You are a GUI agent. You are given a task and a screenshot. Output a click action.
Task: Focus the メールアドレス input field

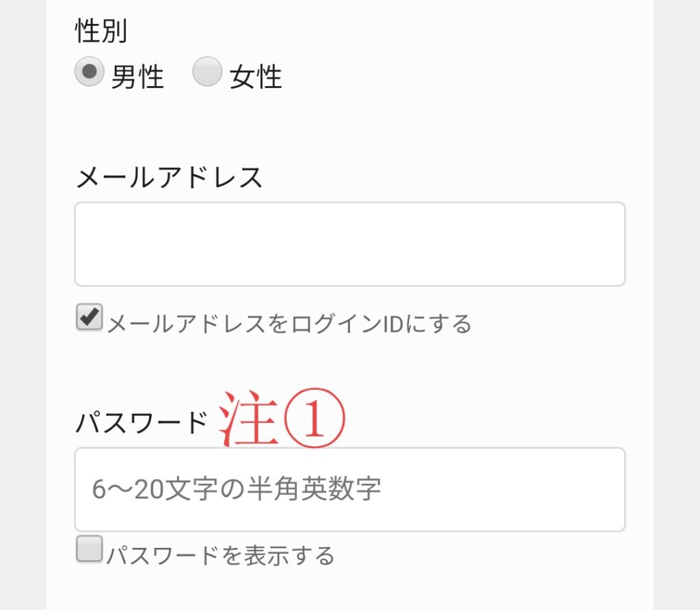coord(349,244)
